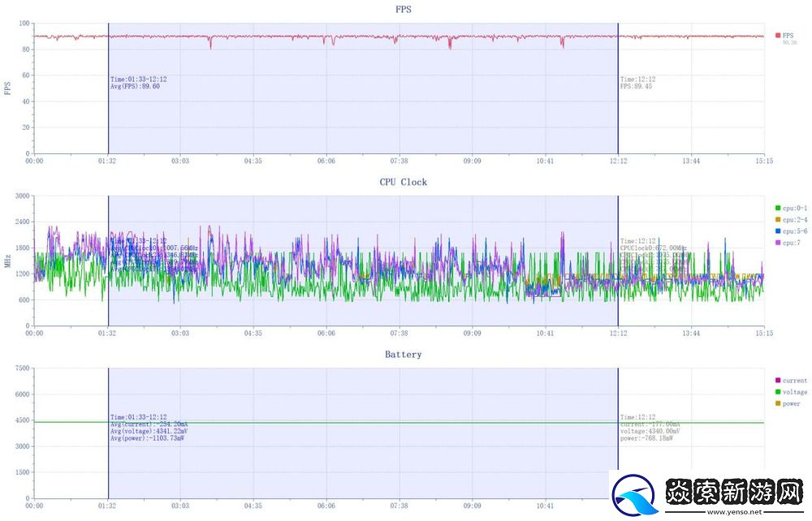Click the Avg(FPS):89.60 annotation text
The width and height of the screenshot is (812, 521).
point(135,86)
